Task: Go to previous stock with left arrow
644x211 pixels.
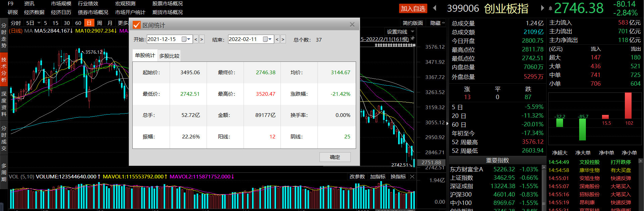Action: pos(435,8)
